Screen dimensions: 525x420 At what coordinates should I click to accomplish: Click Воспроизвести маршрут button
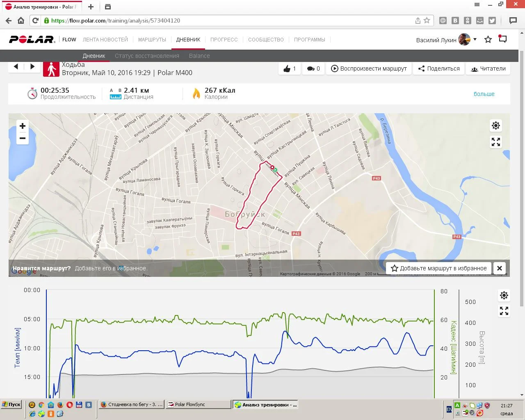[369, 68]
